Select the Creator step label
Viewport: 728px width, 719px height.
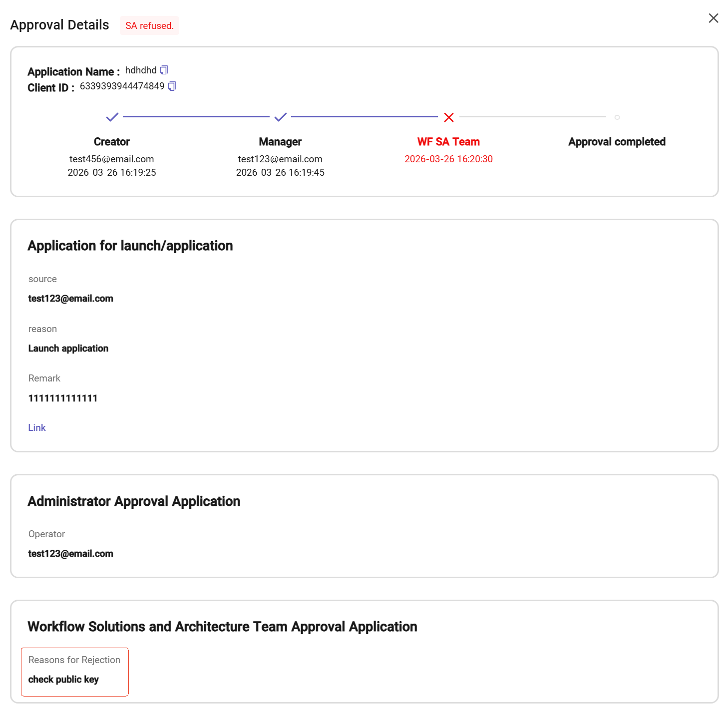112,142
